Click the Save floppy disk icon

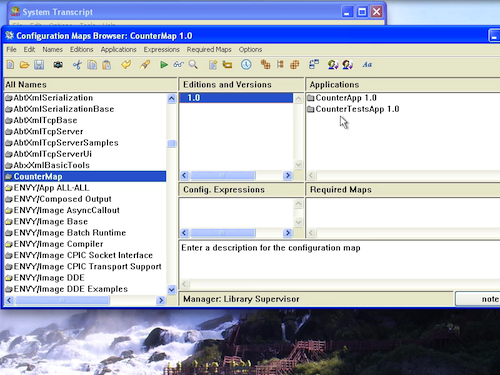coord(39,64)
